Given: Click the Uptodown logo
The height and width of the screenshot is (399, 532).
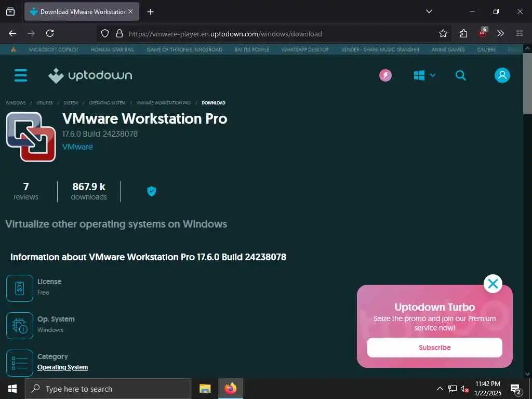Looking at the screenshot, I should 90,75.
